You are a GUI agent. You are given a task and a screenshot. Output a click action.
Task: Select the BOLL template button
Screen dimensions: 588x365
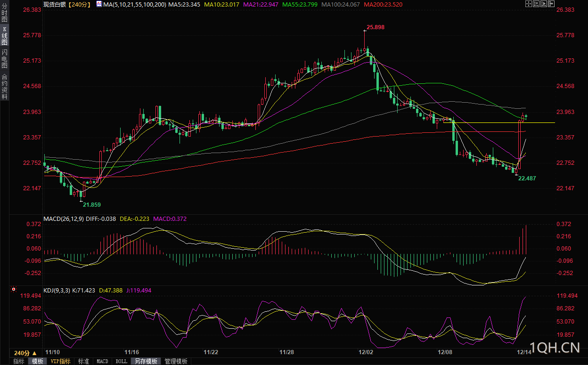pyautogui.click(x=121, y=361)
